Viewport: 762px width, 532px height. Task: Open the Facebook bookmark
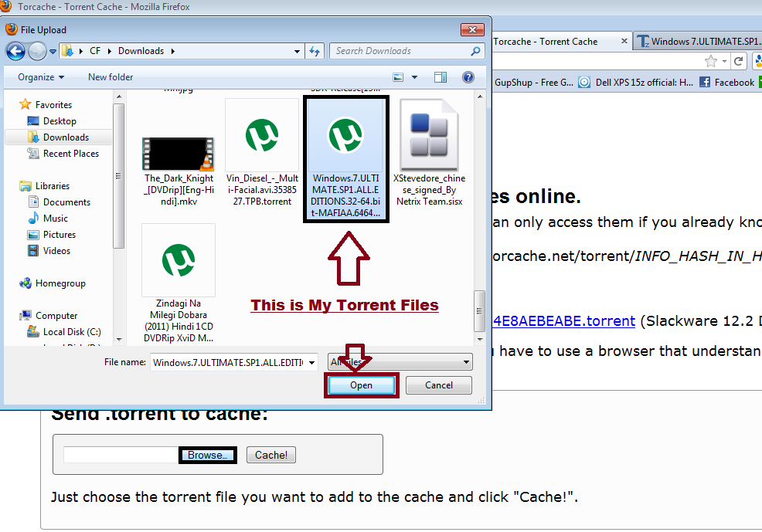pyautogui.click(x=727, y=83)
